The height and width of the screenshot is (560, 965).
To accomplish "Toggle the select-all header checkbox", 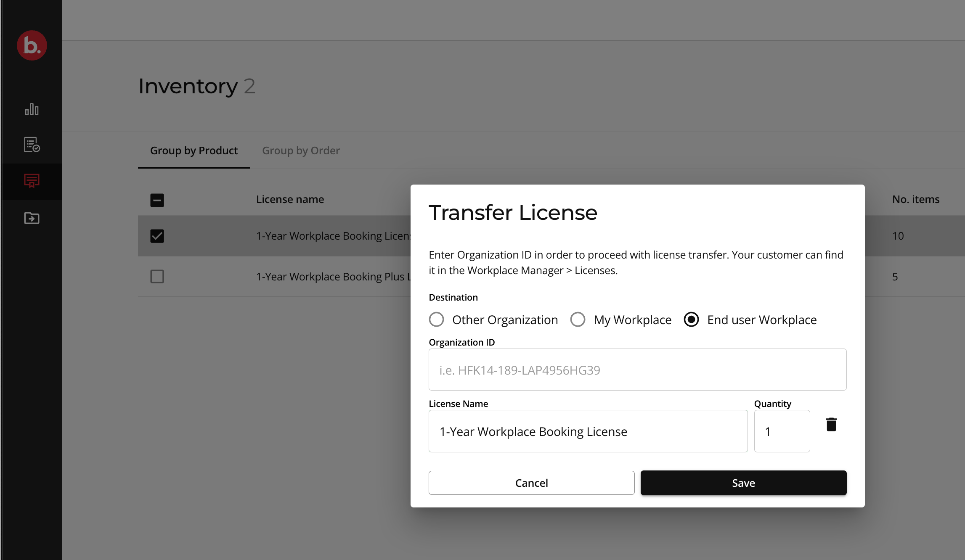I will click(x=157, y=200).
